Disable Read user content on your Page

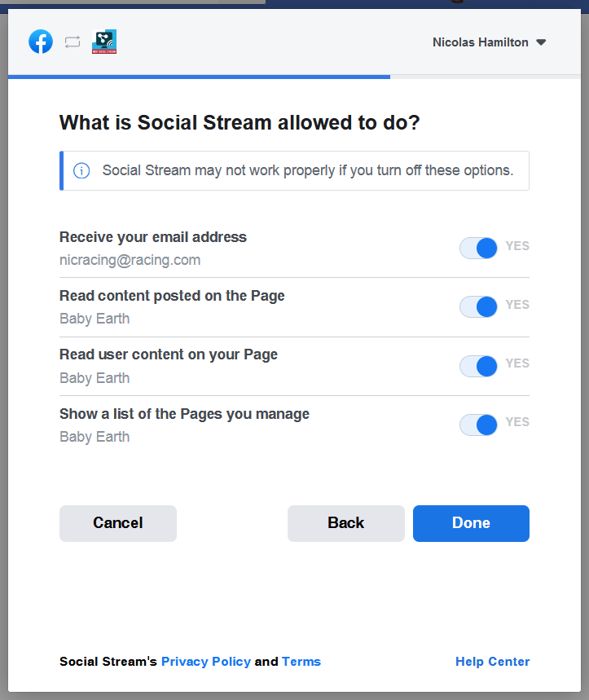478,366
